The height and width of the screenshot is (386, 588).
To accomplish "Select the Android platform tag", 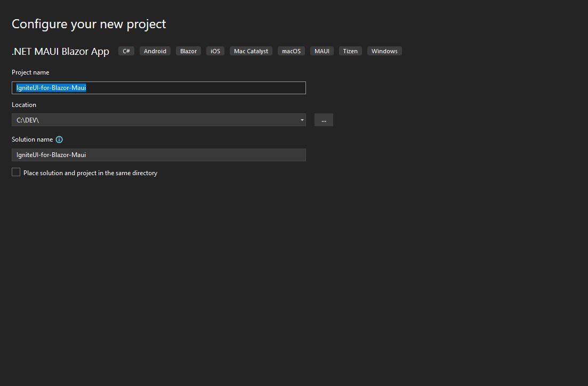I will click(x=155, y=51).
